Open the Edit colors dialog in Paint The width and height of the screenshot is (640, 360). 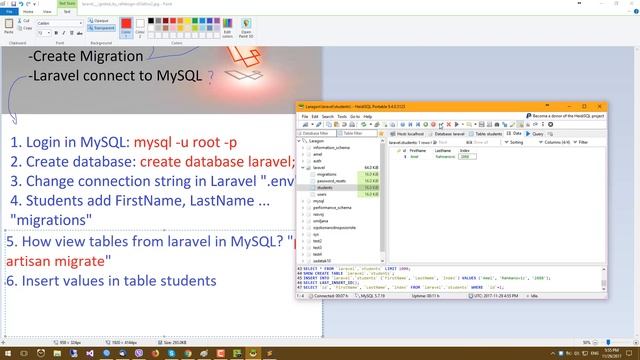(x=227, y=27)
